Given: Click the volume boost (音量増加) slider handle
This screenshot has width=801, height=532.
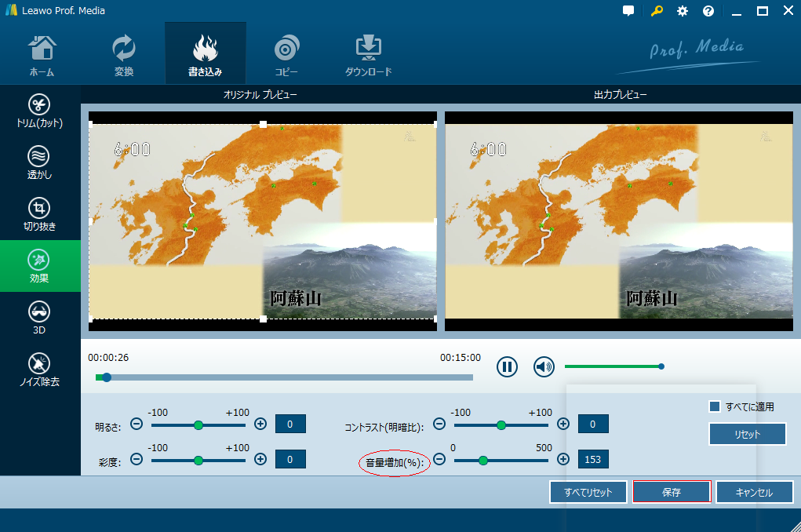Looking at the screenshot, I should click(x=483, y=460).
